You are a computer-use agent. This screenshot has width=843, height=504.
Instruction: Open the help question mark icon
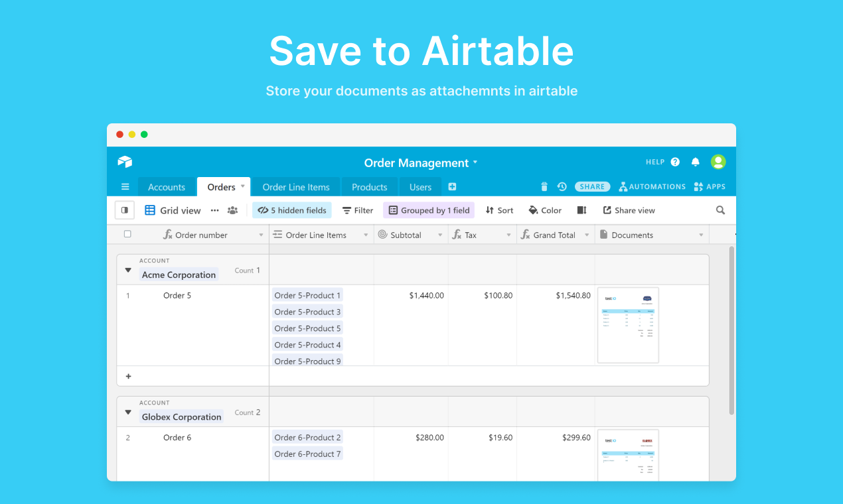pyautogui.click(x=675, y=162)
